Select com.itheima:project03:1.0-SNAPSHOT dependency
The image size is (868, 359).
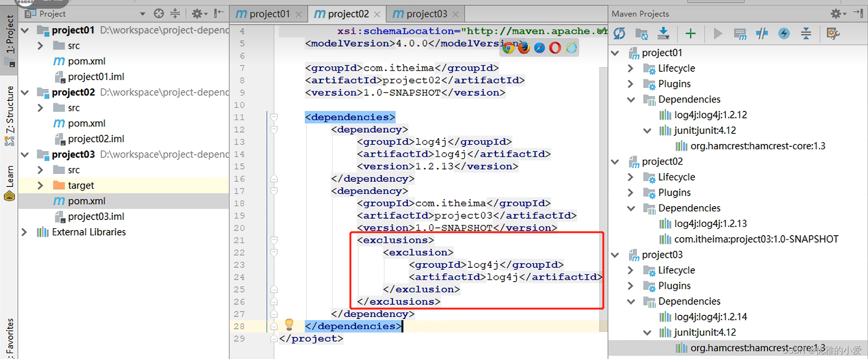pyautogui.click(x=757, y=239)
